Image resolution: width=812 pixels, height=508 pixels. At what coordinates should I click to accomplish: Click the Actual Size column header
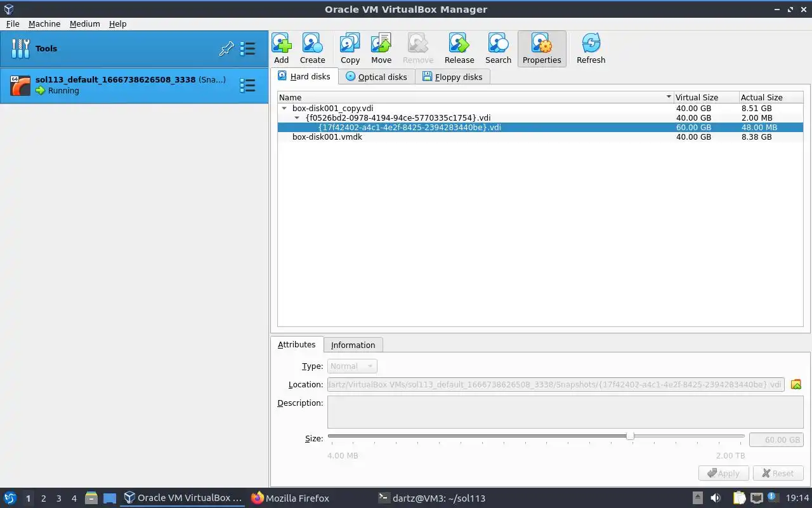point(771,97)
